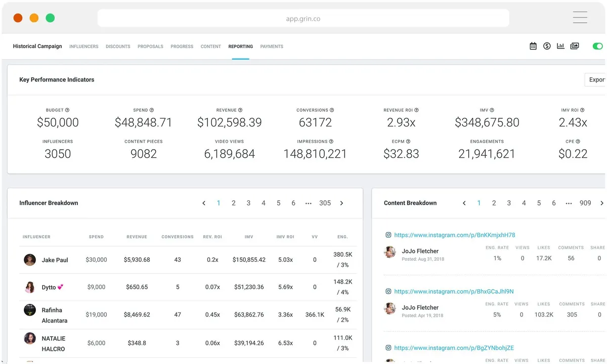Open instagram.com/p/BnKKmjxhH78 link
The height and width of the screenshot is (364, 607).
point(455,235)
